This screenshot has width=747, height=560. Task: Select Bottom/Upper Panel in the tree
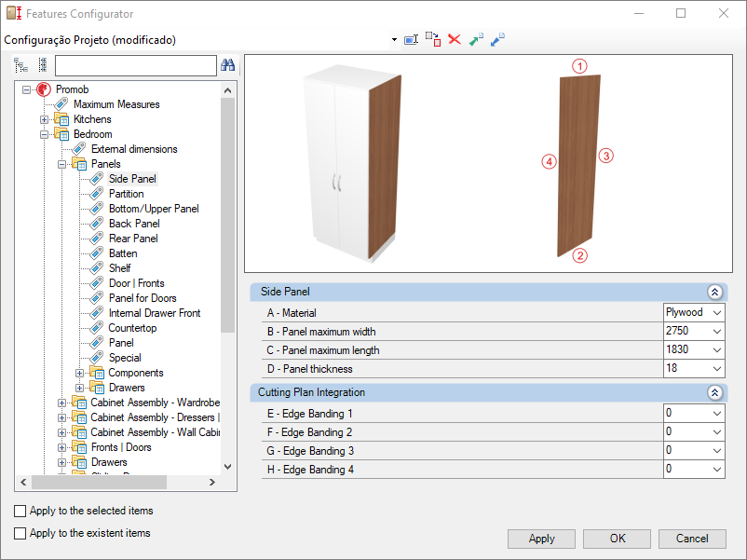154,209
